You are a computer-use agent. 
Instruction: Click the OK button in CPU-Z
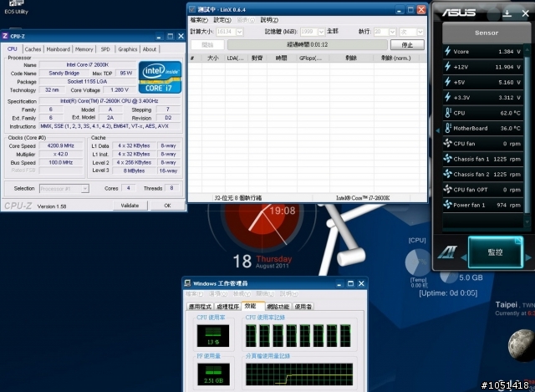(167, 206)
